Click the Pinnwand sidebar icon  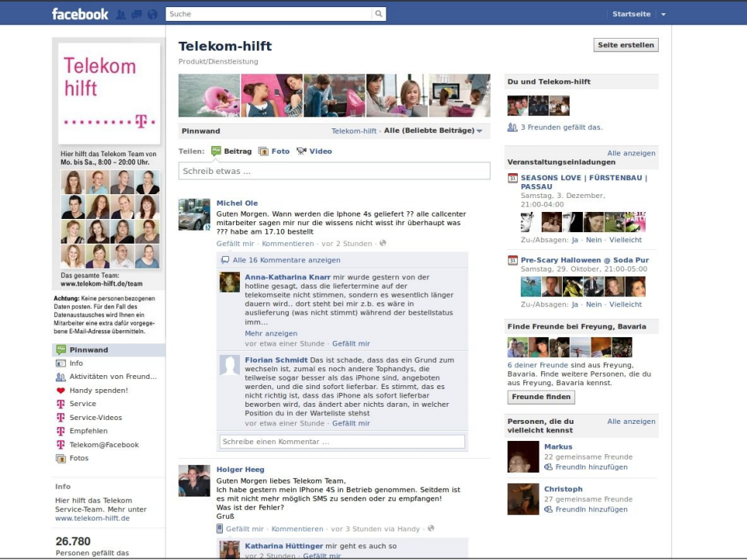click(61, 350)
